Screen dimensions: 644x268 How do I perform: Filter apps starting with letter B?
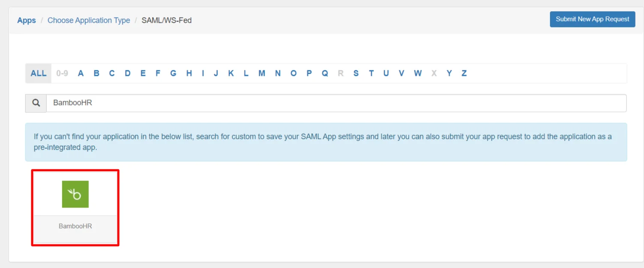coord(96,73)
